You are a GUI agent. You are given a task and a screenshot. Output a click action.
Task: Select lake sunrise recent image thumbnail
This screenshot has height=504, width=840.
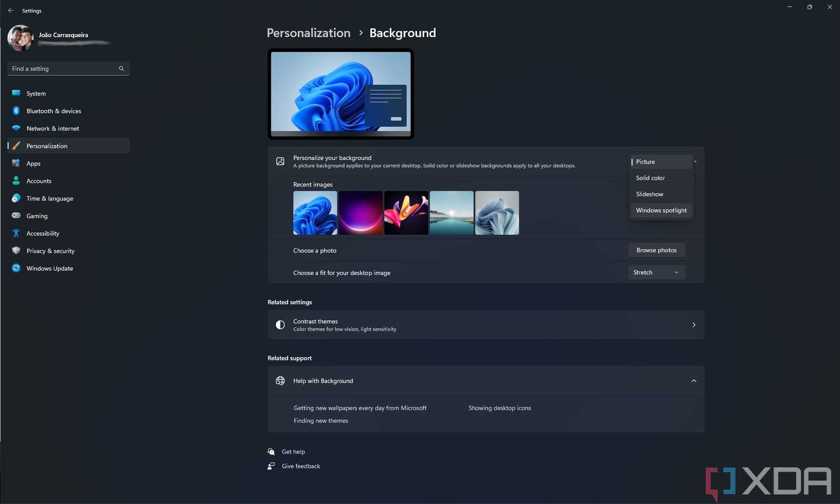coord(452,213)
